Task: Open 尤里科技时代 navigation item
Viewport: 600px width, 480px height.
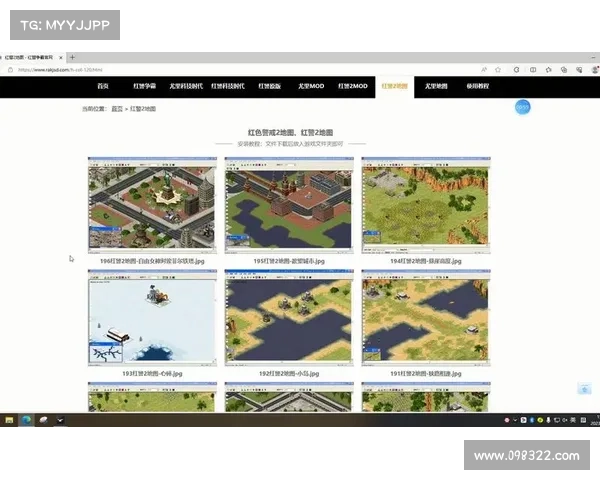Action: 186,86
